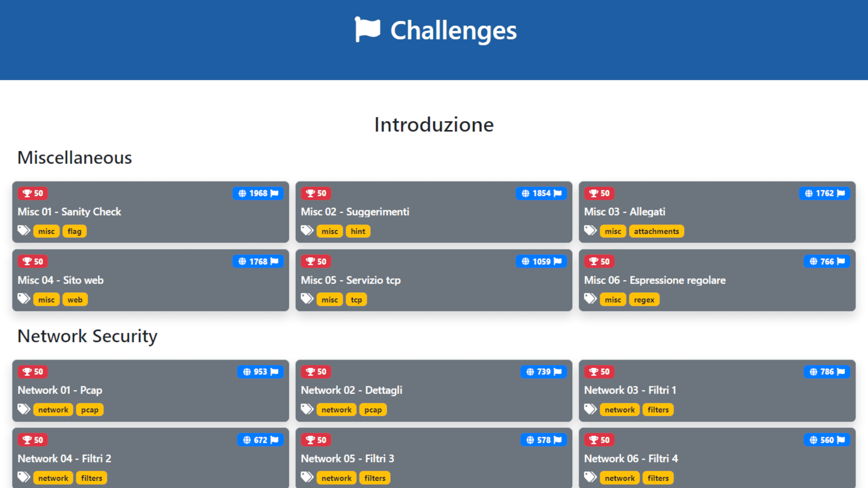This screenshot has height=488, width=868.
Task: Click the tags icon on Network 06 card
Action: click(x=590, y=477)
